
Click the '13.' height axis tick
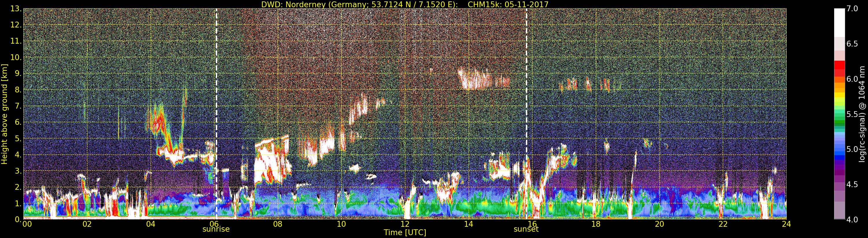coord(16,9)
